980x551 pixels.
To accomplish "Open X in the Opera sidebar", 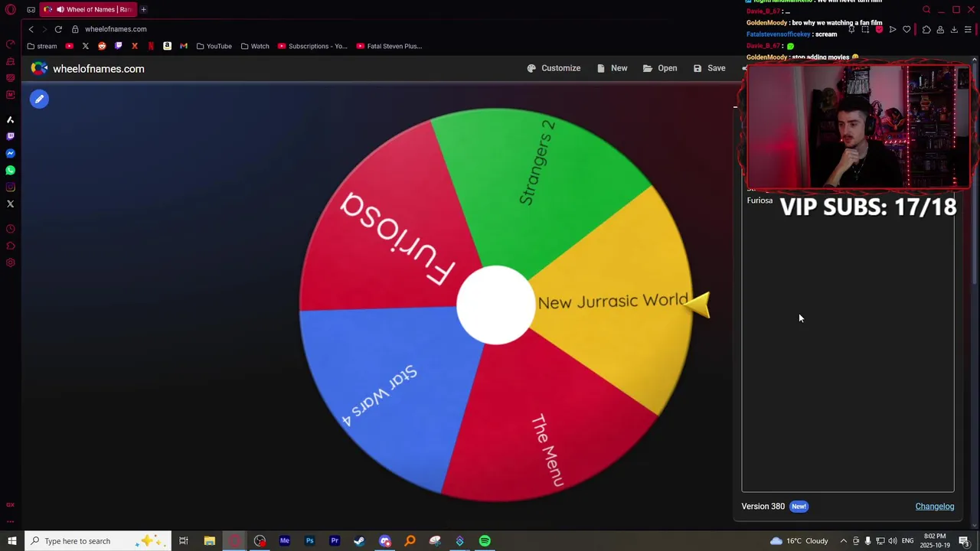I will pyautogui.click(x=11, y=204).
